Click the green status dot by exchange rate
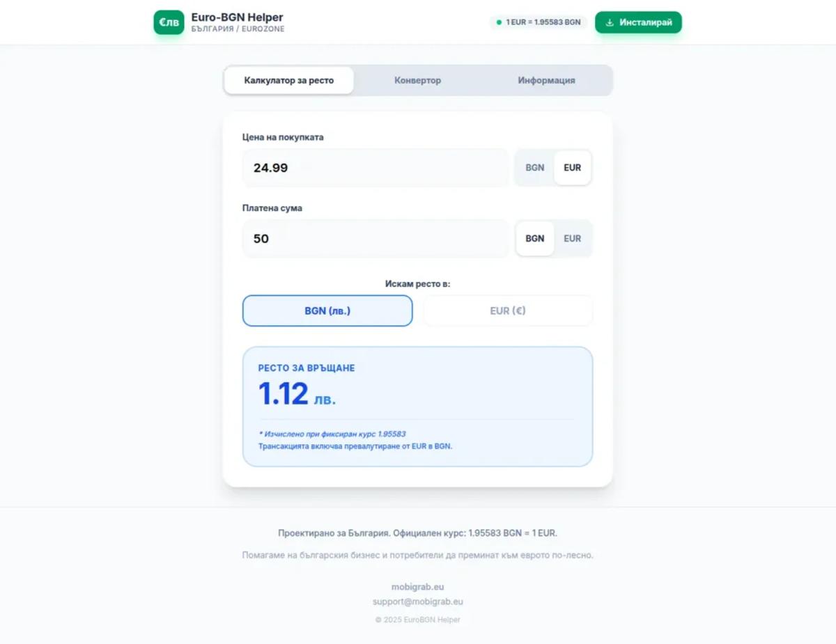836x644 pixels. coord(499,22)
